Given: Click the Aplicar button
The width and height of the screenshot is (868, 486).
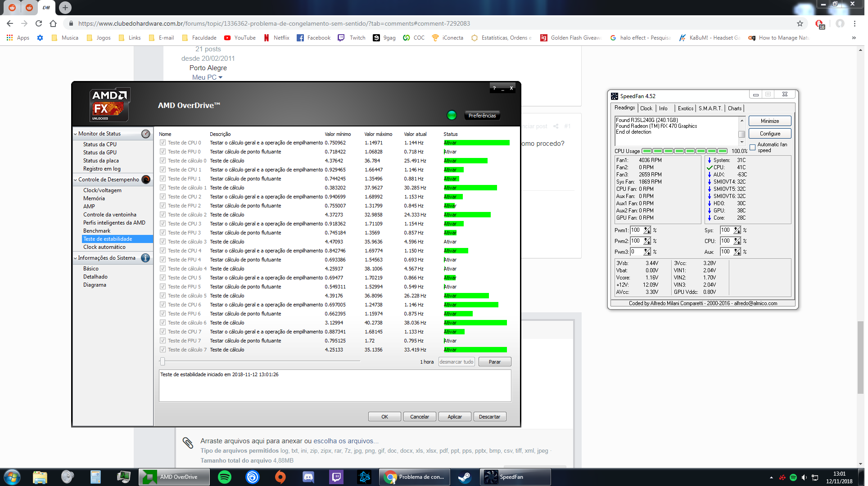Looking at the screenshot, I should pyautogui.click(x=455, y=417).
